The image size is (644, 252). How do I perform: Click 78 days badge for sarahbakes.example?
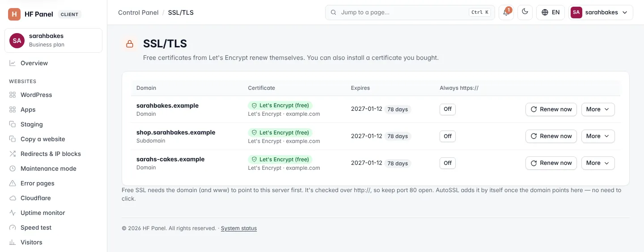click(398, 109)
